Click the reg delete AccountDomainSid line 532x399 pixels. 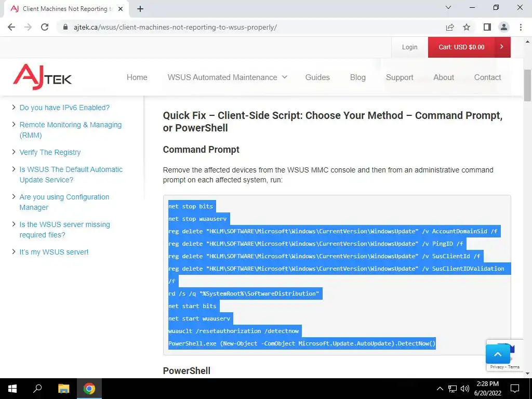point(333,231)
